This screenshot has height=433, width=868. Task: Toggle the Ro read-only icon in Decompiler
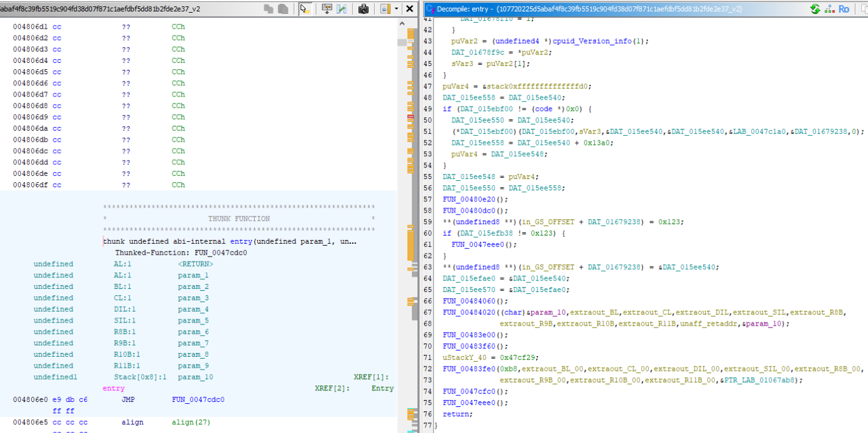844,9
